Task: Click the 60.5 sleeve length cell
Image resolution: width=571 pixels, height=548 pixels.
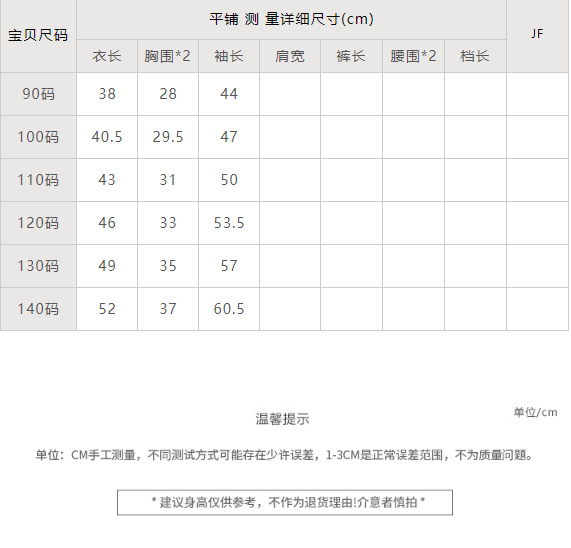Action: point(229,309)
